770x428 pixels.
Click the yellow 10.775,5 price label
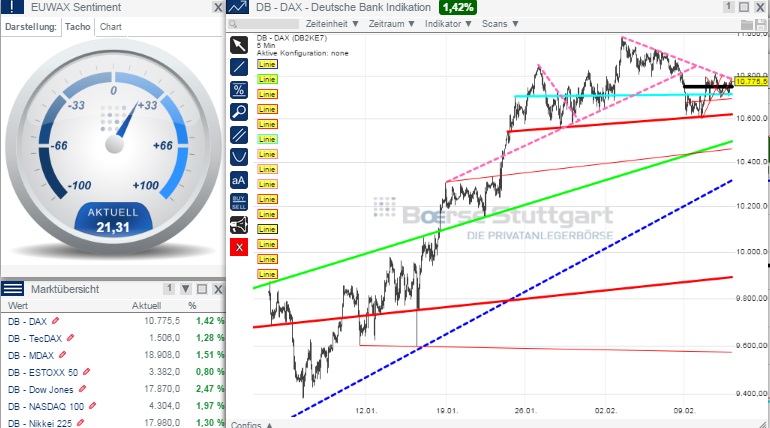751,81
